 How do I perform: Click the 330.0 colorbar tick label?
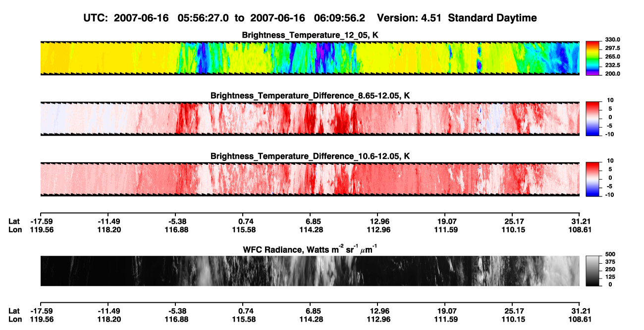point(613,40)
